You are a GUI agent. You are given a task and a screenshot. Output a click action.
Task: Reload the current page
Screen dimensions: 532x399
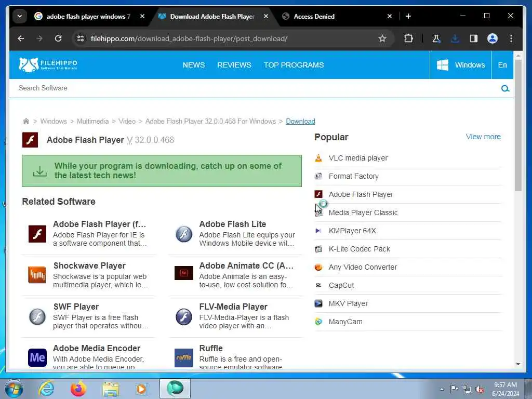coord(58,38)
